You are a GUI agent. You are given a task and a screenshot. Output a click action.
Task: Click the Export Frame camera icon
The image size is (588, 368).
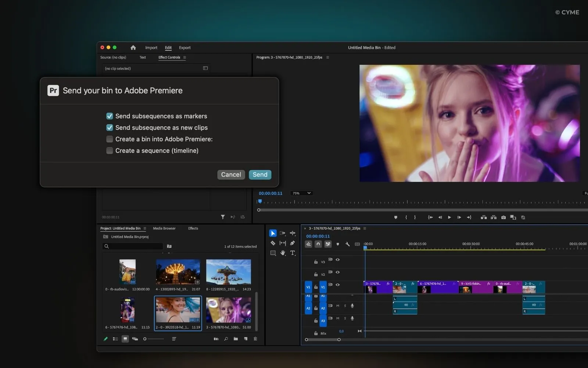pyautogui.click(x=503, y=217)
